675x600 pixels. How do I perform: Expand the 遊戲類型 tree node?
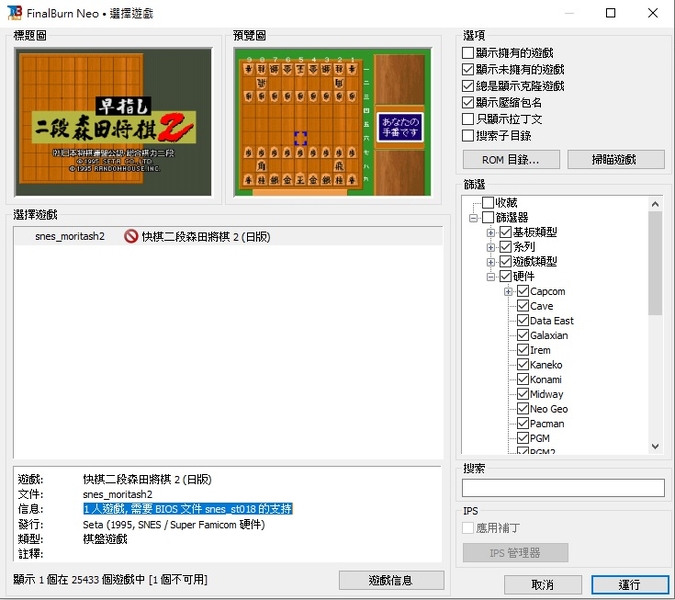tap(490, 262)
